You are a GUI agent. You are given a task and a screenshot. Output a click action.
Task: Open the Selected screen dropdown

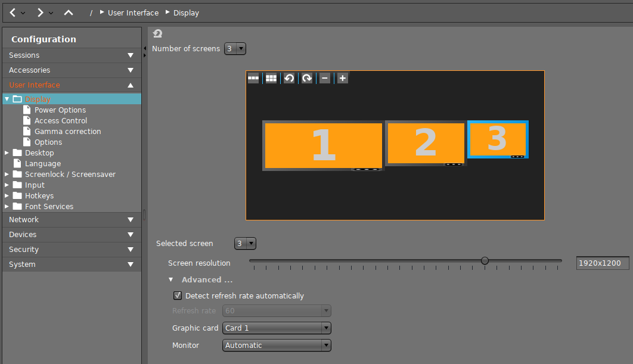tap(245, 243)
